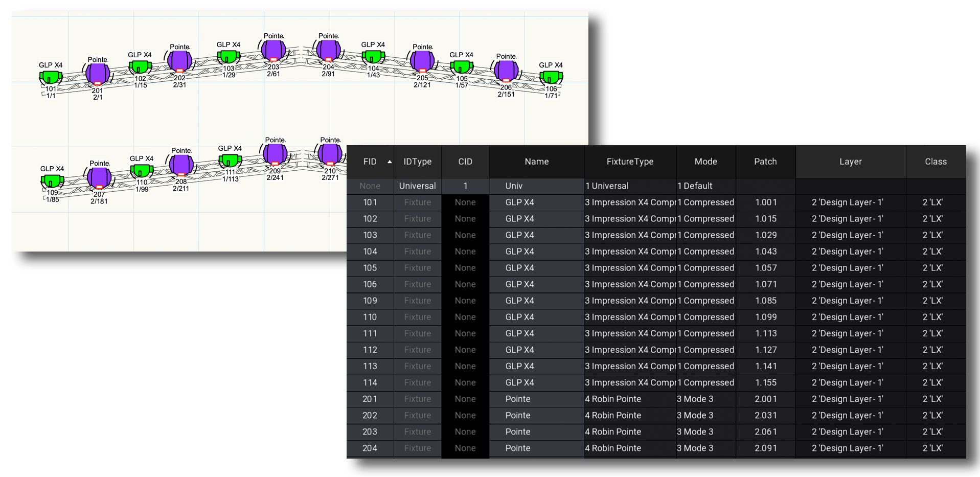Select the Class cell in row 112
The height and width of the screenshot is (477, 980).
pyautogui.click(x=936, y=350)
